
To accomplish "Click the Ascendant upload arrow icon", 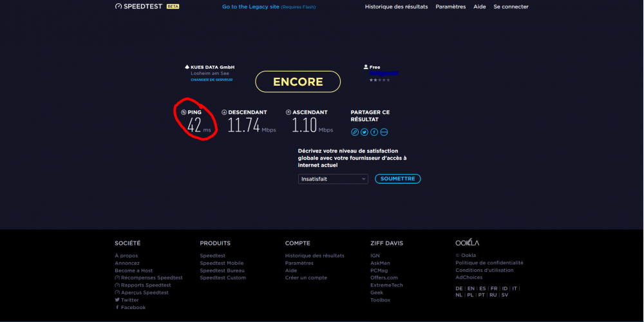I will pos(289,112).
